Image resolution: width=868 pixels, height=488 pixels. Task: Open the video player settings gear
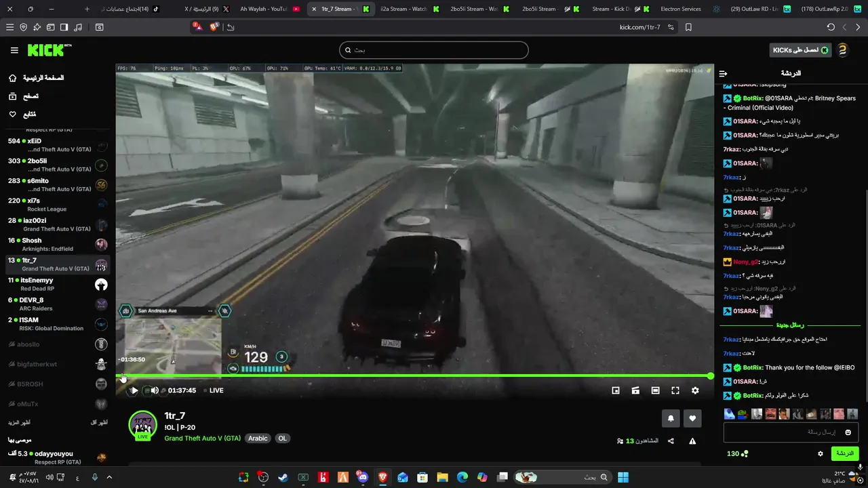(x=695, y=390)
